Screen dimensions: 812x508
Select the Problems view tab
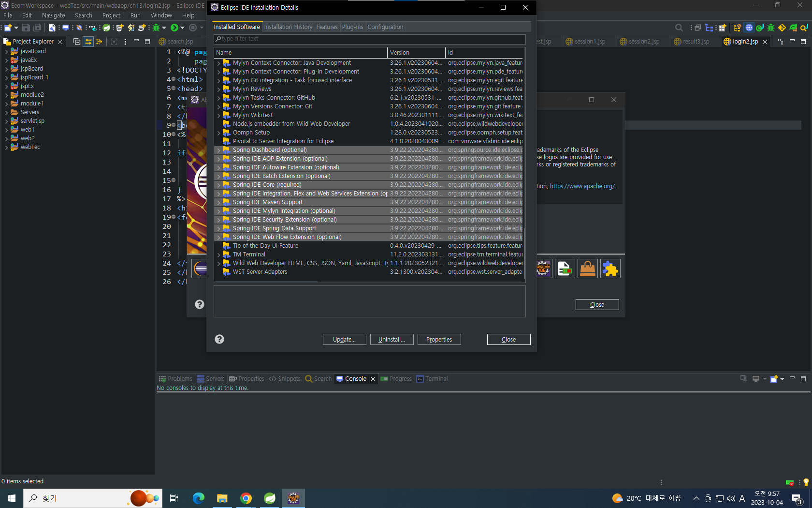point(175,379)
